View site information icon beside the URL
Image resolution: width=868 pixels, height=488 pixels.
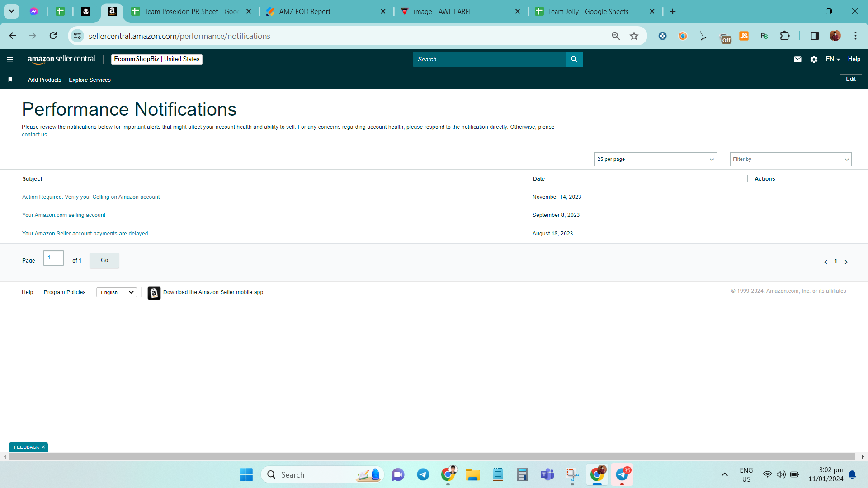pos(78,36)
